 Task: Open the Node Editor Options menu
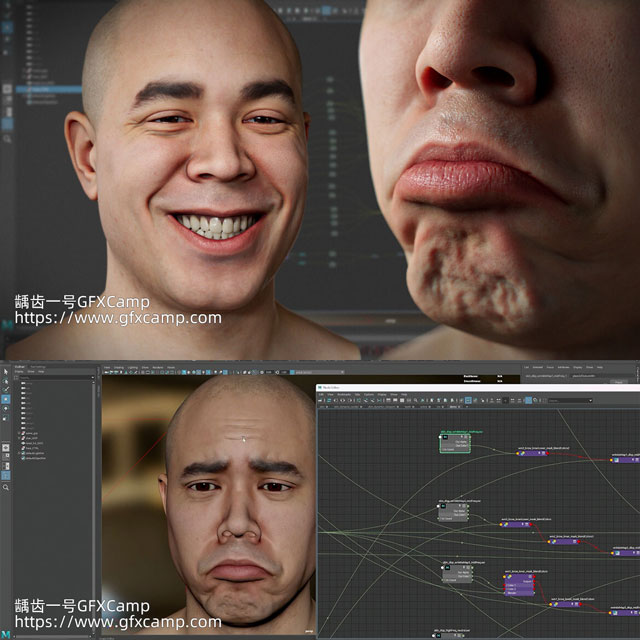coord(369,395)
